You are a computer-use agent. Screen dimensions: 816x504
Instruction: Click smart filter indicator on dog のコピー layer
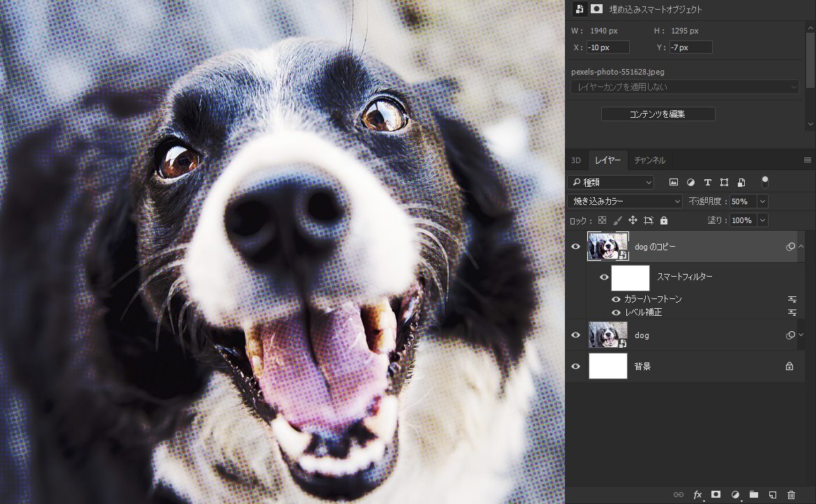point(790,247)
